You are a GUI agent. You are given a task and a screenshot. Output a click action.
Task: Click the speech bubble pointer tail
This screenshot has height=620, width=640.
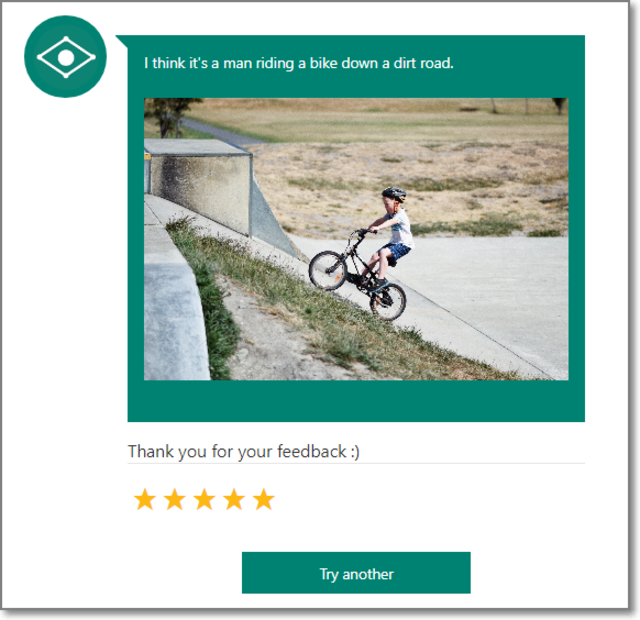point(122,42)
